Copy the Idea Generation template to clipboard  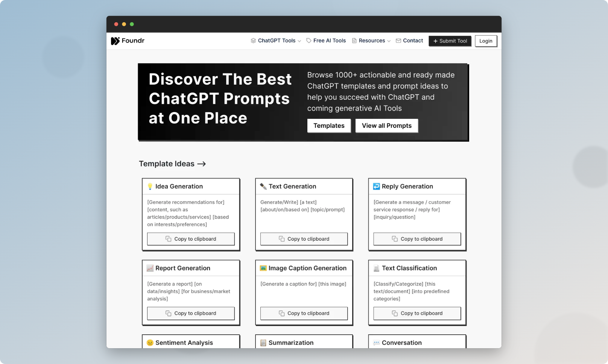(x=191, y=239)
